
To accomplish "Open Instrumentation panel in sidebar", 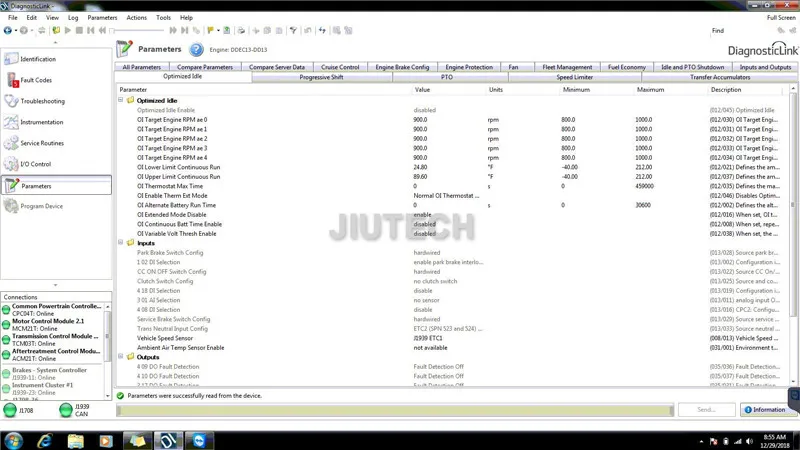I will click(56, 122).
